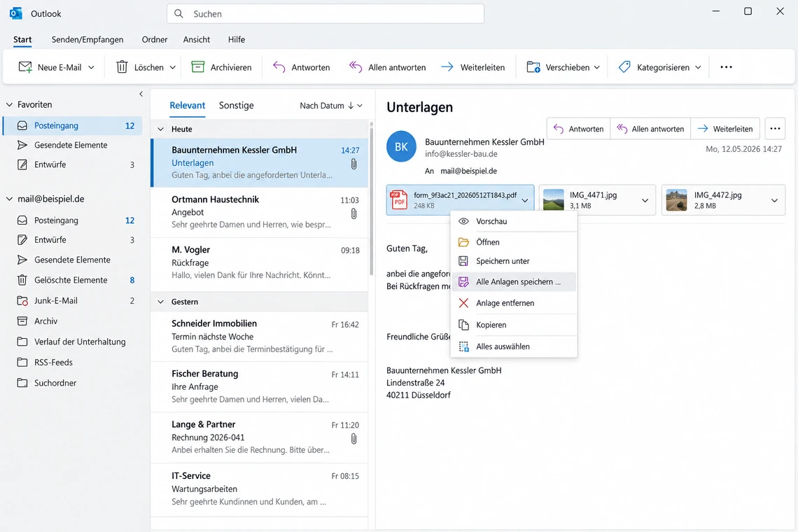Viewport: 798px width, 532px height.
Task: Click the Kategorisieren tag icon
Action: (x=624, y=66)
